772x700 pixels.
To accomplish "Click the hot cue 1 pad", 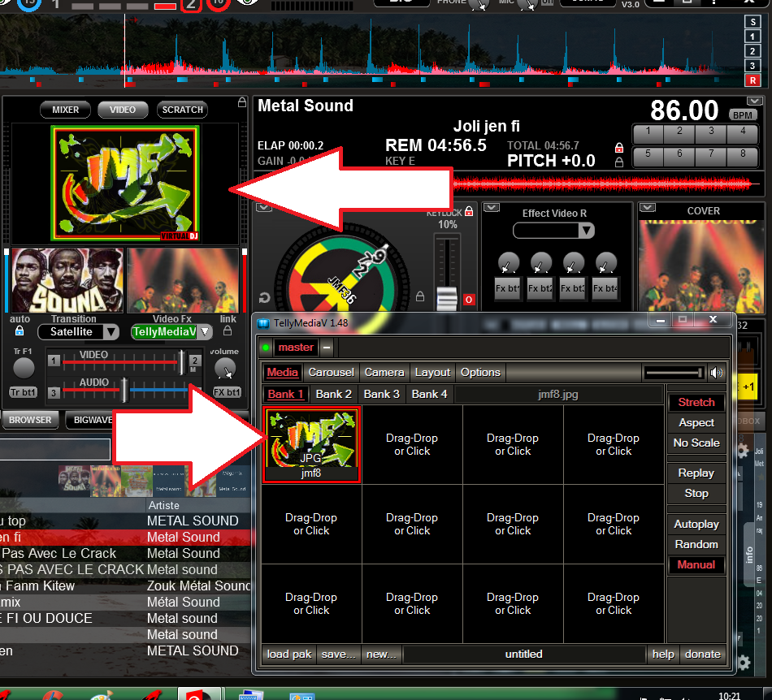I will click(648, 132).
